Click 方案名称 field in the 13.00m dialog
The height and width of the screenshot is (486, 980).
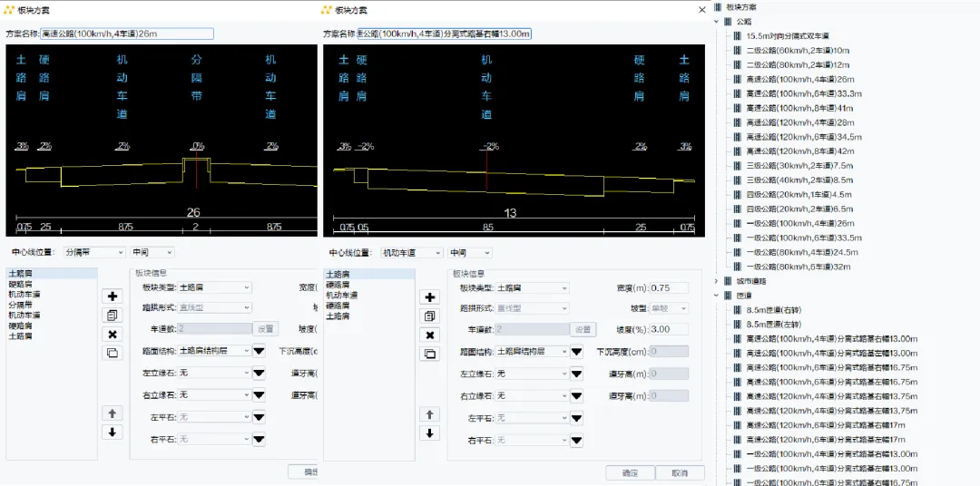pos(445,34)
